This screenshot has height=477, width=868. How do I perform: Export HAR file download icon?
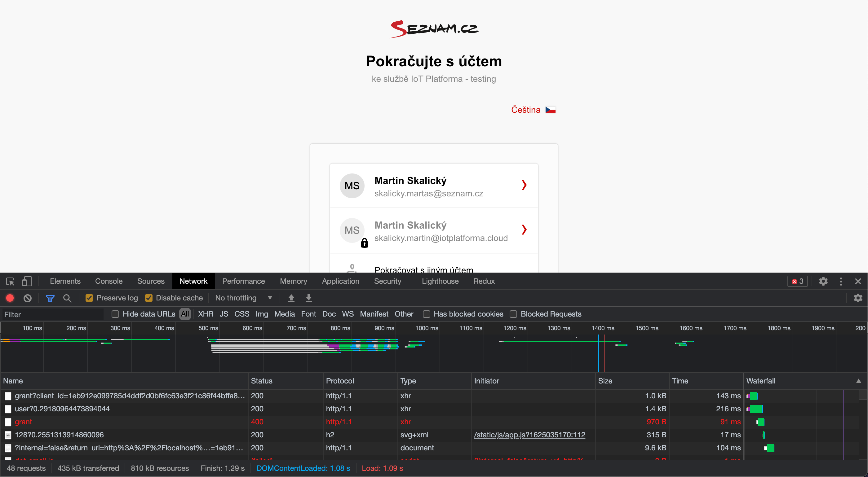point(309,298)
